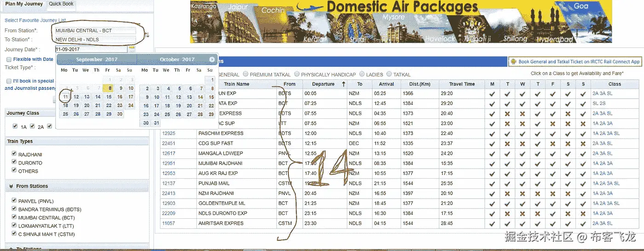Open IRCTC Rail Connect App icon in banner
The image size is (644, 251).
click(513, 62)
